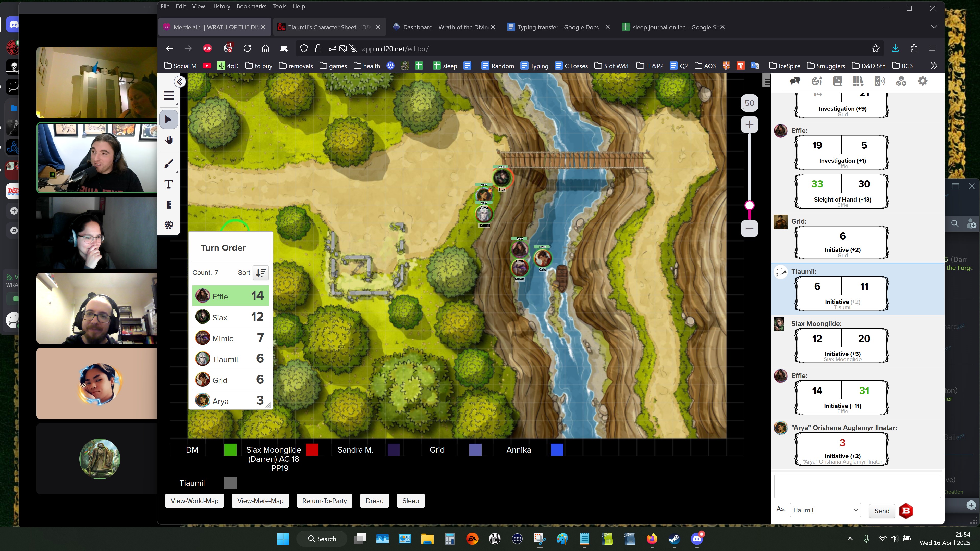The width and height of the screenshot is (980, 551).
Task: Collapse the left toolbar with chevron button
Action: (x=180, y=81)
